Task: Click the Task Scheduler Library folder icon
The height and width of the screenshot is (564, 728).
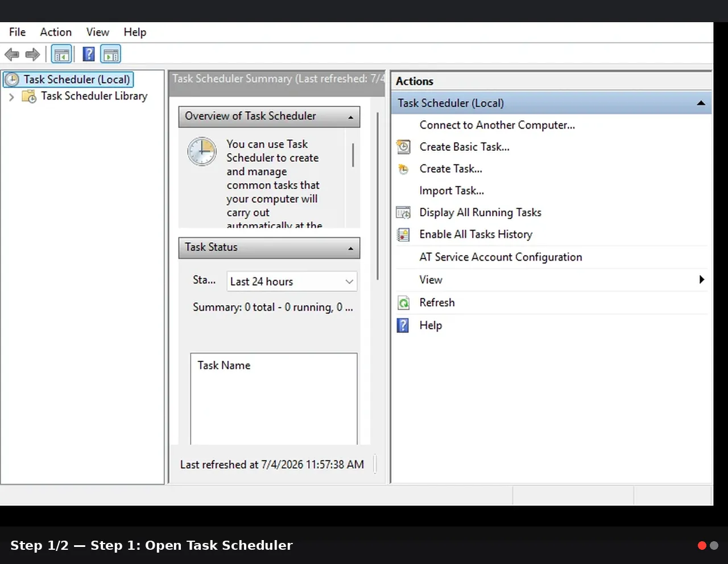Action: coord(29,96)
